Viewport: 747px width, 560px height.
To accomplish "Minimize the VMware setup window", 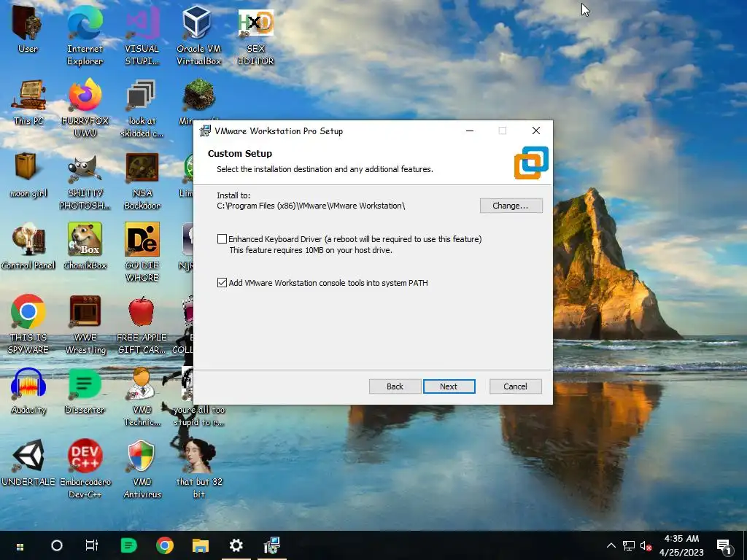I will click(470, 131).
